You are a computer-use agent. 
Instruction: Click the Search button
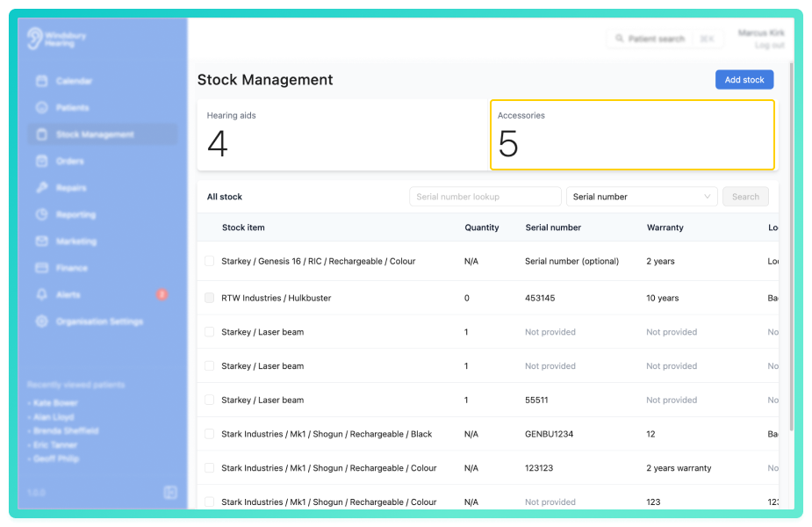[745, 197]
